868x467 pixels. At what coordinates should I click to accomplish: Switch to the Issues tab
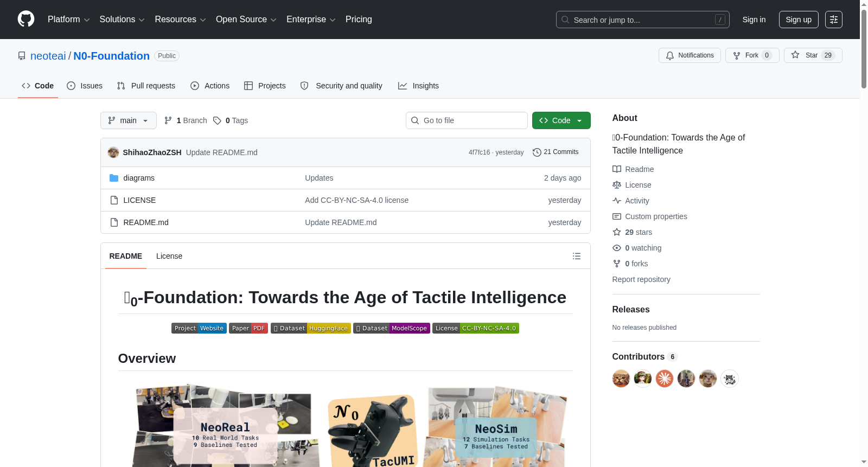click(85, 86)
